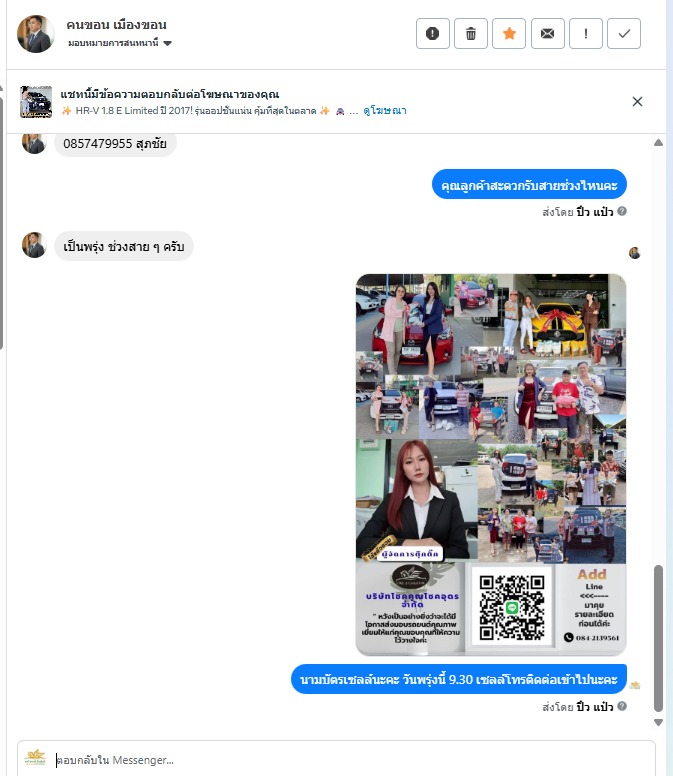Click the chat scrollbar thumb
The width and height of the screenshot is (673, 776).
point(658,638)
